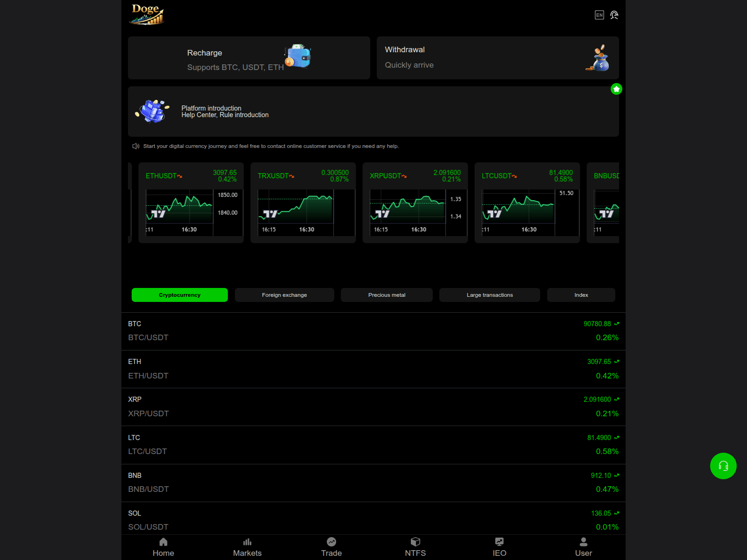Click 'Supports BTC, USDT, ETH' text
This screenshot has height=560, width=747.
point(235,67)
